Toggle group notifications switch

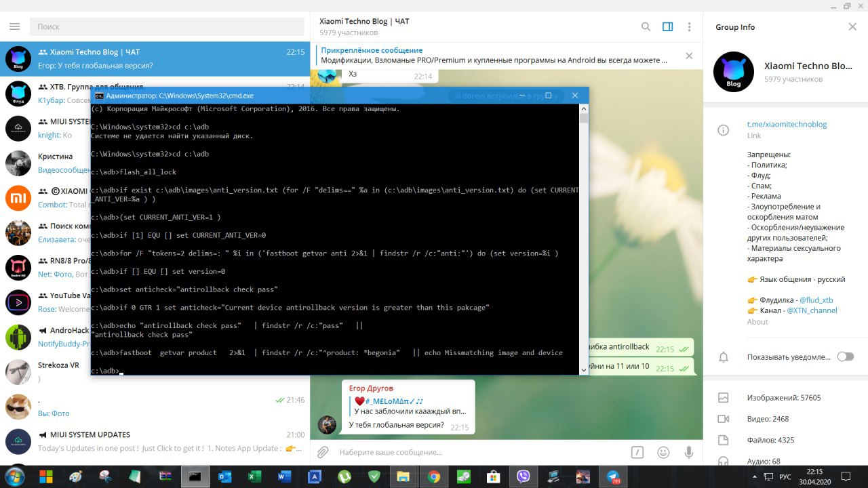pos(845,357)
